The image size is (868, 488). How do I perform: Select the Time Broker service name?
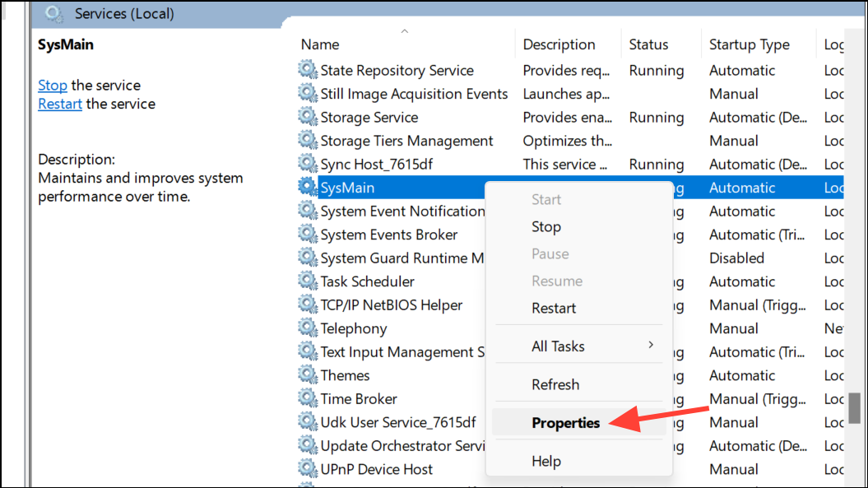[x=359, y=399]
